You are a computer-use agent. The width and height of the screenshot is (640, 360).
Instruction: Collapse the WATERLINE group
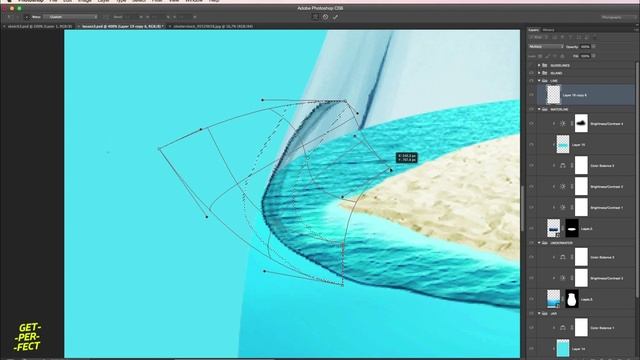tap(539, 109)
